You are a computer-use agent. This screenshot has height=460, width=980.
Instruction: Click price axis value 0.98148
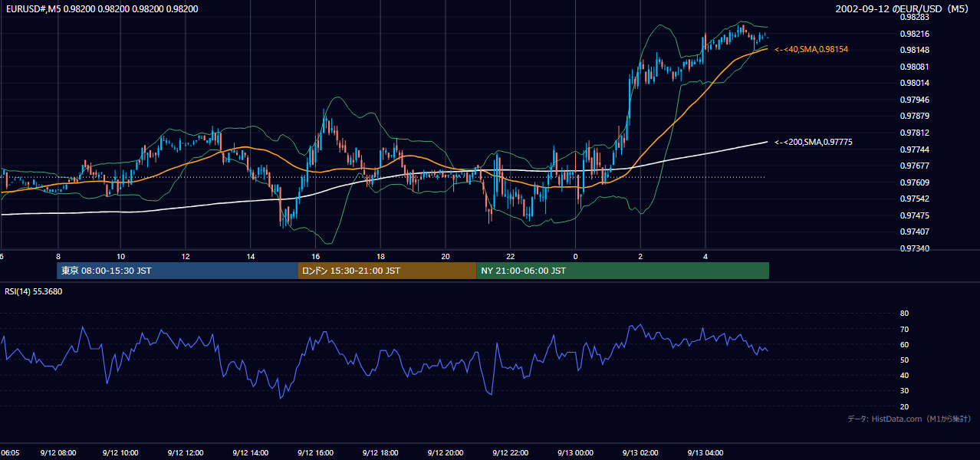(914, 50)
